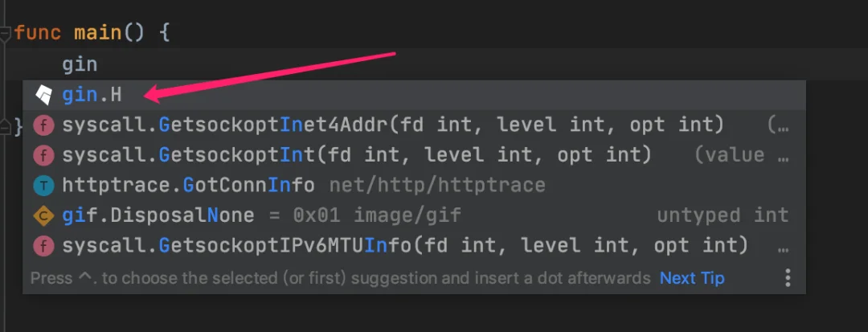The height and width of the screenshot is (332, 868).
Task: Choose syscall.GetsockoptInet4Addr from the suggestions
Action: tap(414, 125)
